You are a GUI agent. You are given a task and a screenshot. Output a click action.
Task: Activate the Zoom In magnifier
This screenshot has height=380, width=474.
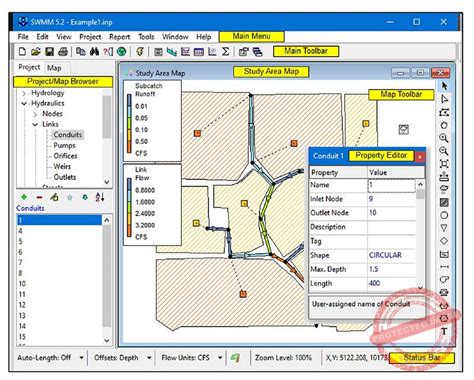[x=444, y=138]
